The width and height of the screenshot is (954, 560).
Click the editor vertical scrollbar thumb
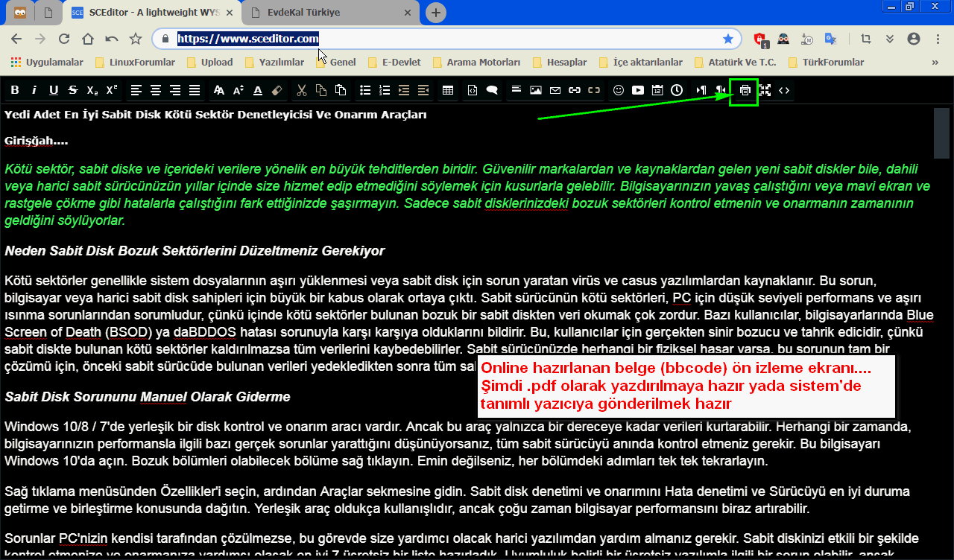(942, 132)
